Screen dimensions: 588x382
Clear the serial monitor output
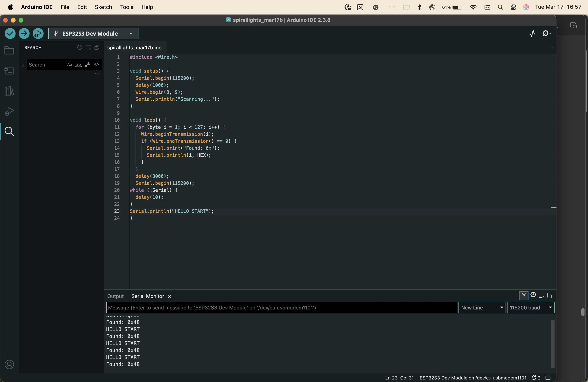coord(542,296)
